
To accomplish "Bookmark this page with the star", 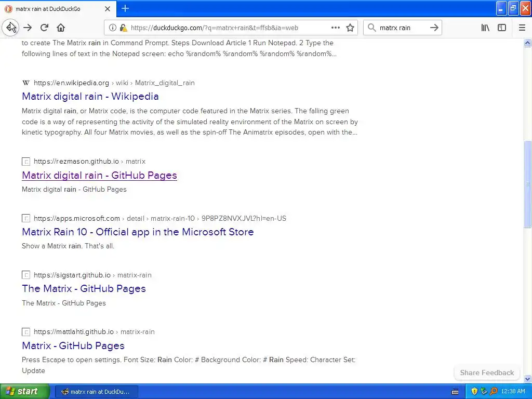I will [x=350, y=28].
